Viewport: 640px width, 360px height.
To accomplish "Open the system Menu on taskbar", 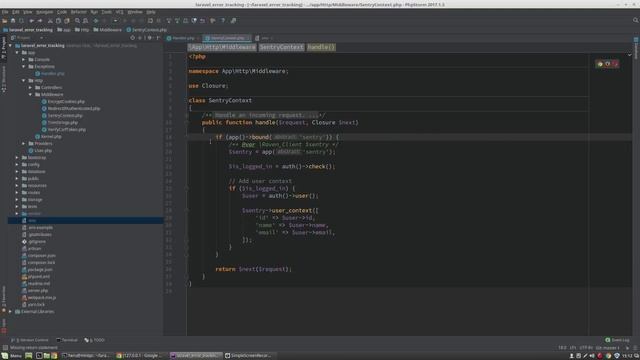I will tap(12, 356).
